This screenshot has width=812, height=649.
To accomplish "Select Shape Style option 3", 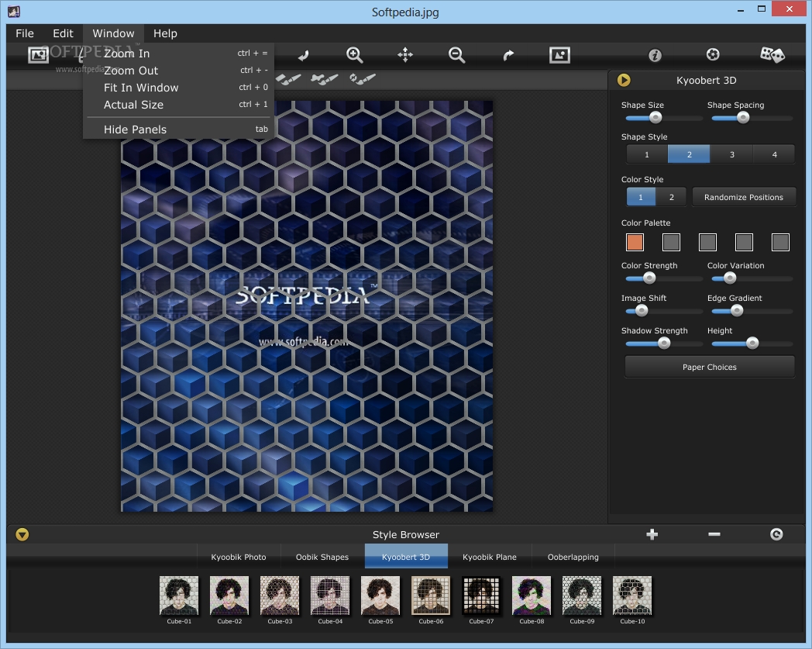I will point(731,154).
